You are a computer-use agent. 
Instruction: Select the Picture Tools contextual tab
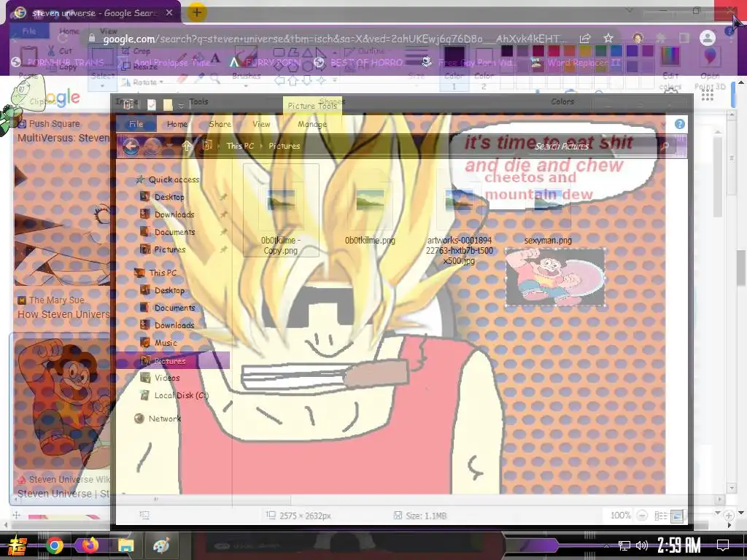pos(312,106)
